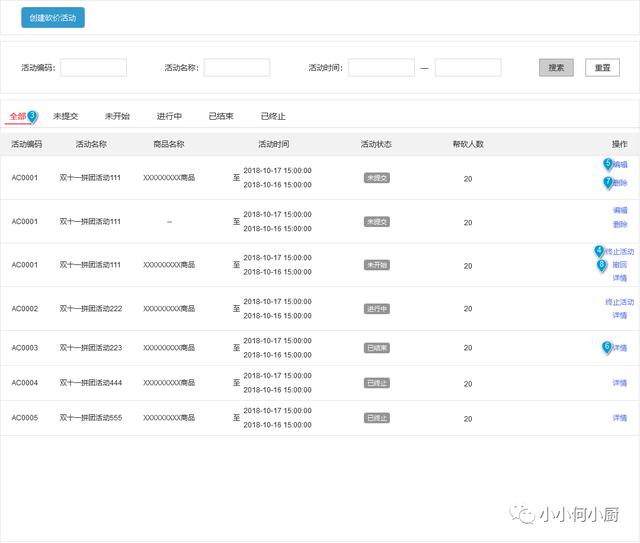The image size is (640, 543).
Task: Click the 帮砍人数 value 20 in the AC0002 row
Action: point(468,309)
